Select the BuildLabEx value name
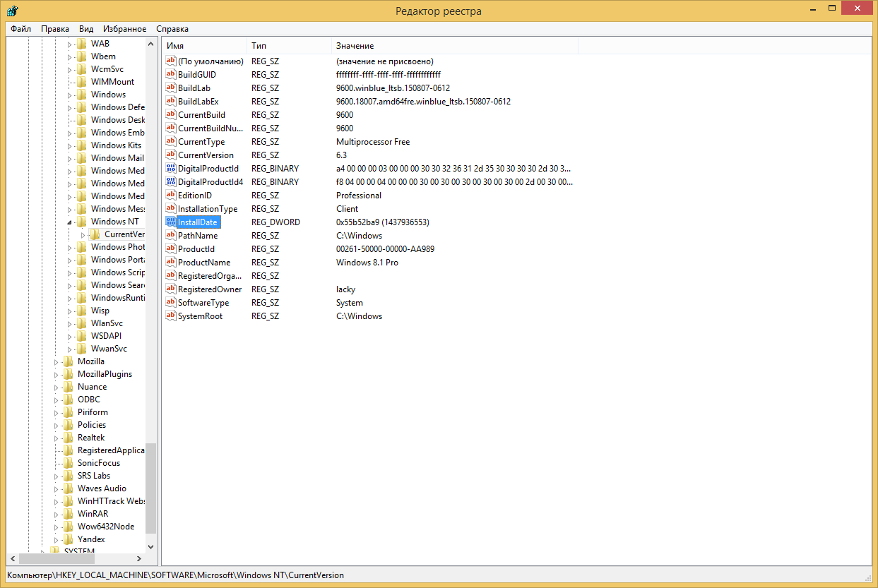The width and height of the screenshot is (878, 588). [198, 101]
